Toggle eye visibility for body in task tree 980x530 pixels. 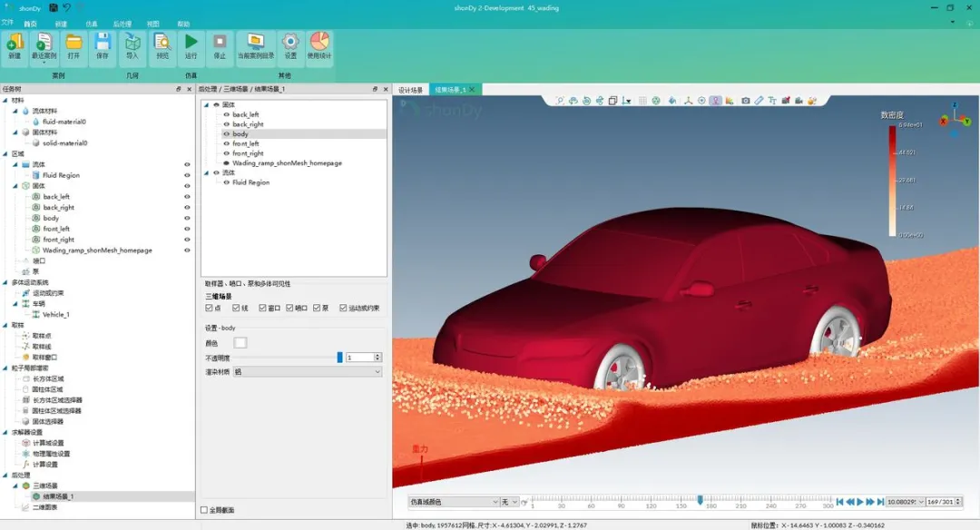[187, 218]
